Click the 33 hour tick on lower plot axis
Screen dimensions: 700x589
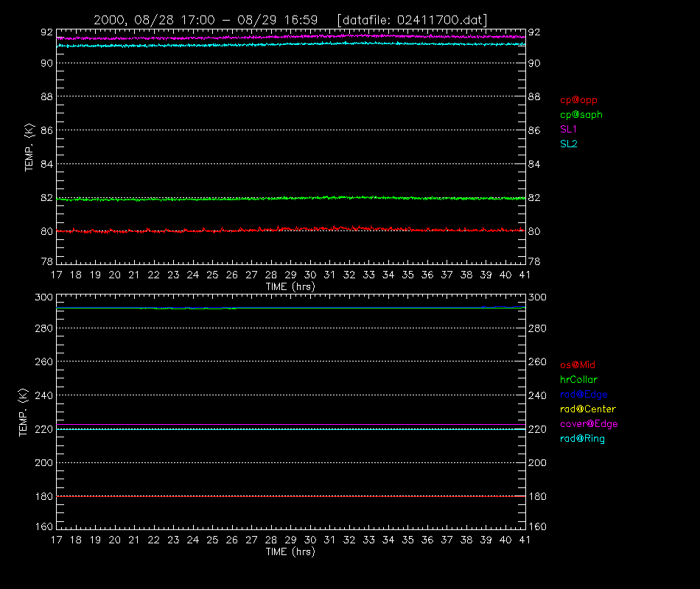pos(368,540)
